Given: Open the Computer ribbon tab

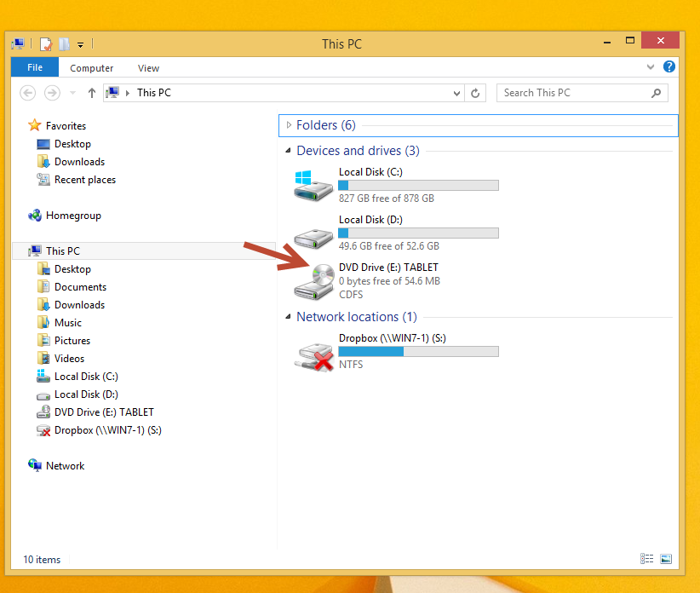Looking at the screenshot, I should pyautogui.click(x=91, y=68).
